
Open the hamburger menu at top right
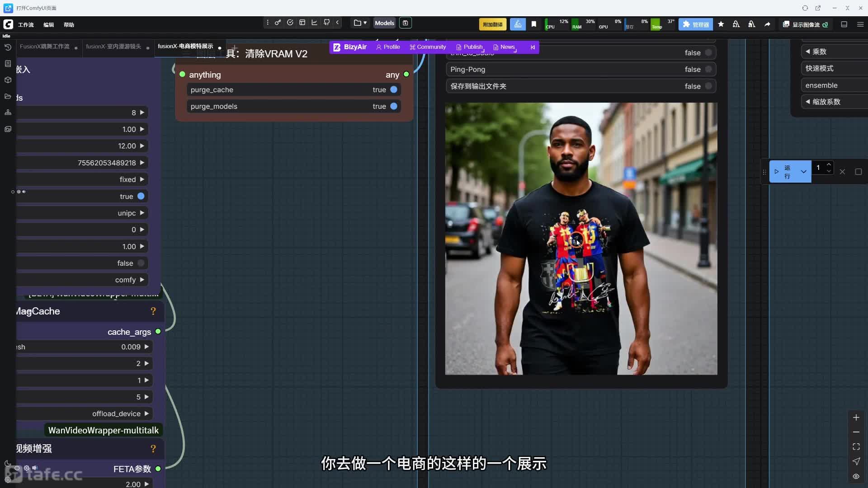860,24
